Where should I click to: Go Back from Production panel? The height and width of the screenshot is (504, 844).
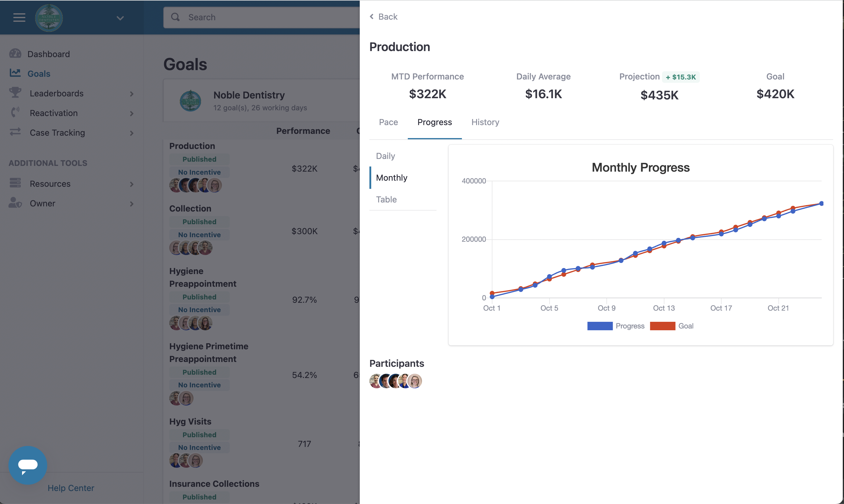384,17
